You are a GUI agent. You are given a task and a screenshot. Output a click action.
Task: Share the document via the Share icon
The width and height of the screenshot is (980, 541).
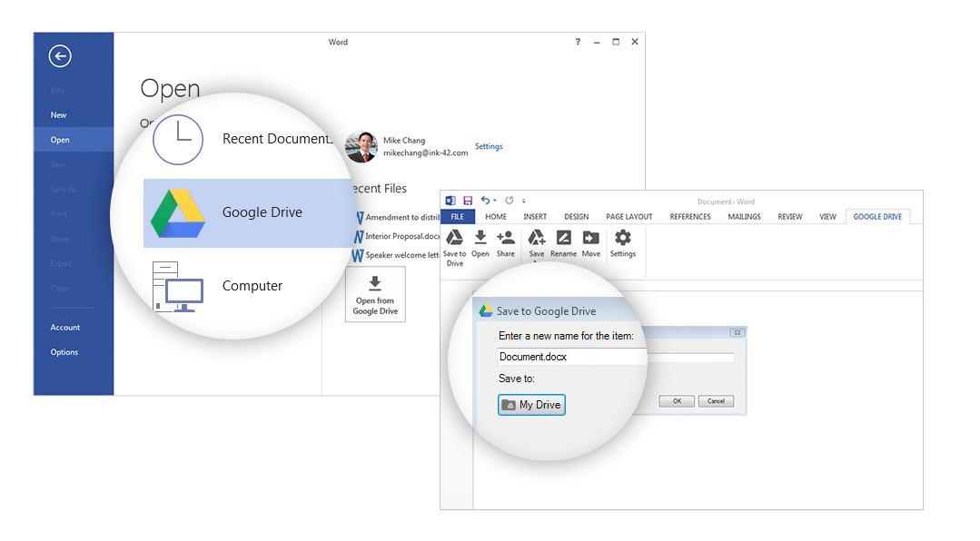(506, 243)
